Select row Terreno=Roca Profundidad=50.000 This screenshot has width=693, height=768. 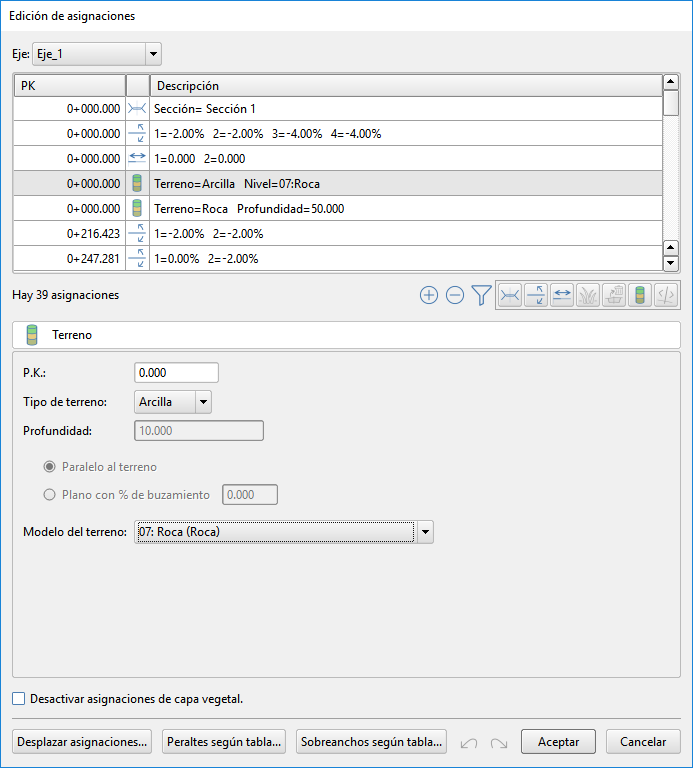pos(338,209)
